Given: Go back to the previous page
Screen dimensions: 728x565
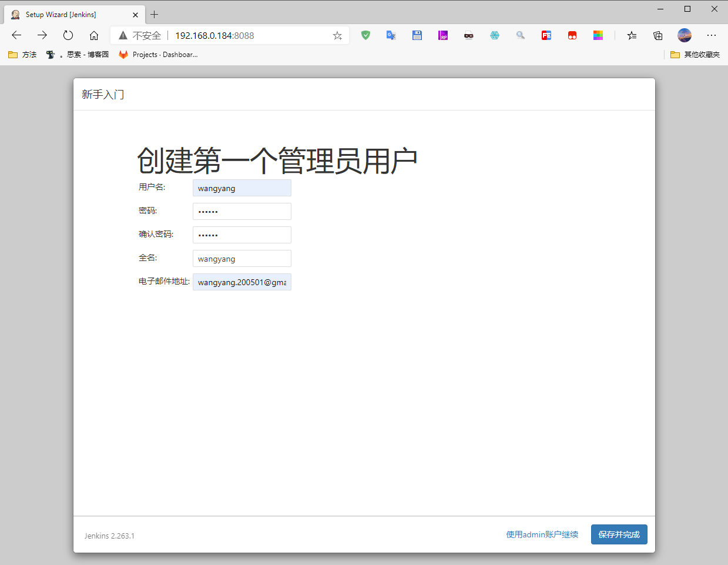Looking at the screenshot, I should pos(16,35).
